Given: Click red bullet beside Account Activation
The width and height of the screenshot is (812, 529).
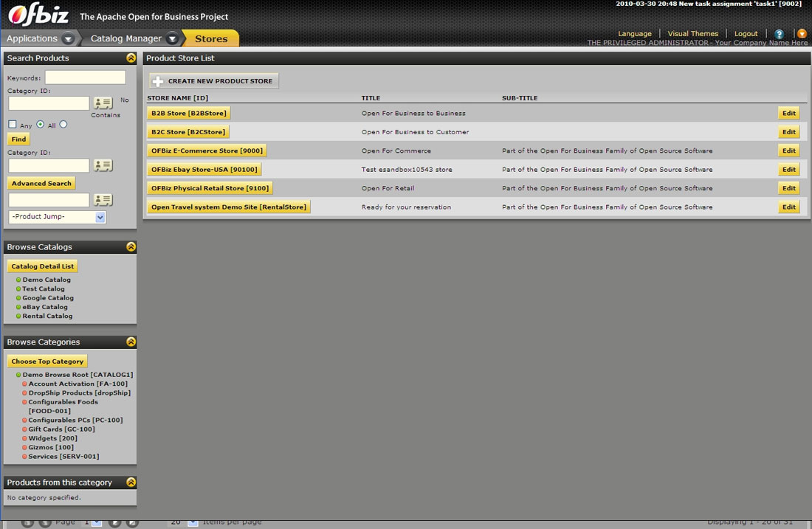Looking at the screenshot, I should coord(24,384).
